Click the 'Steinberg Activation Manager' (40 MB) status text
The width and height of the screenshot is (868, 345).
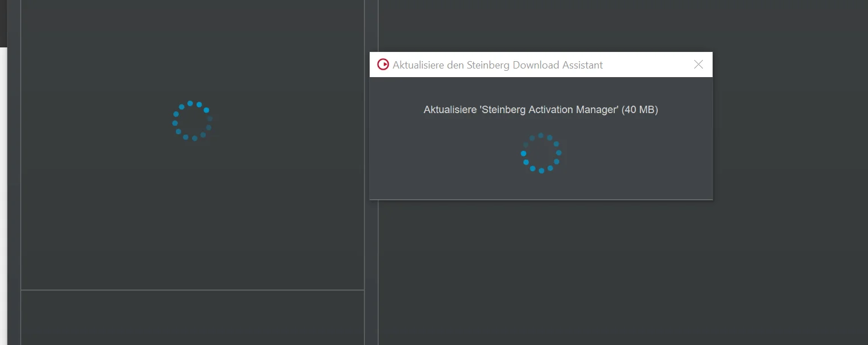541,110
